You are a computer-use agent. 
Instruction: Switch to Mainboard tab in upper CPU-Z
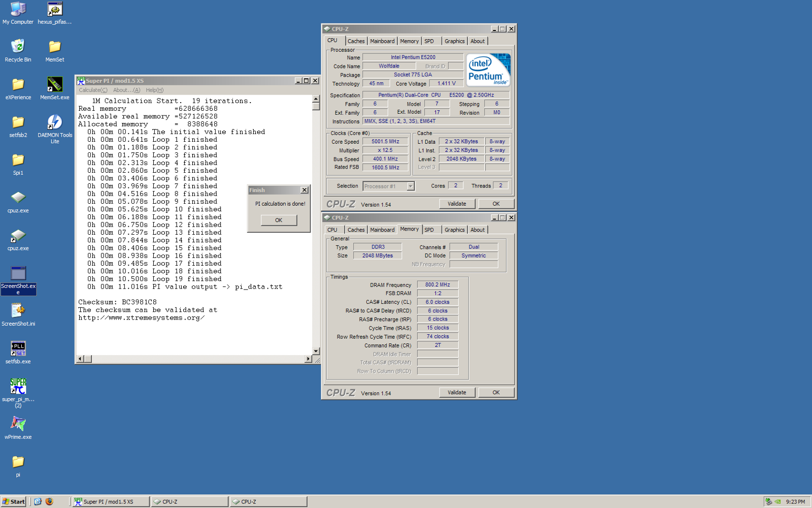[x=382, y=41]
